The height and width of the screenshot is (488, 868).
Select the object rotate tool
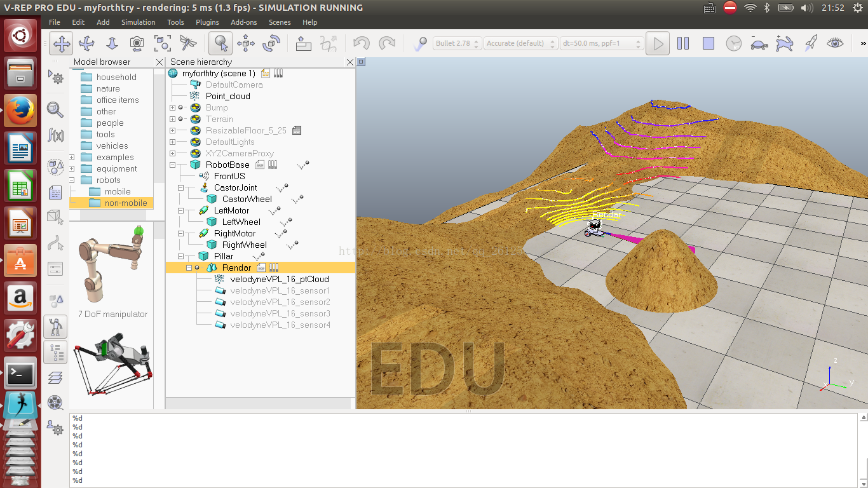point(271,43)
